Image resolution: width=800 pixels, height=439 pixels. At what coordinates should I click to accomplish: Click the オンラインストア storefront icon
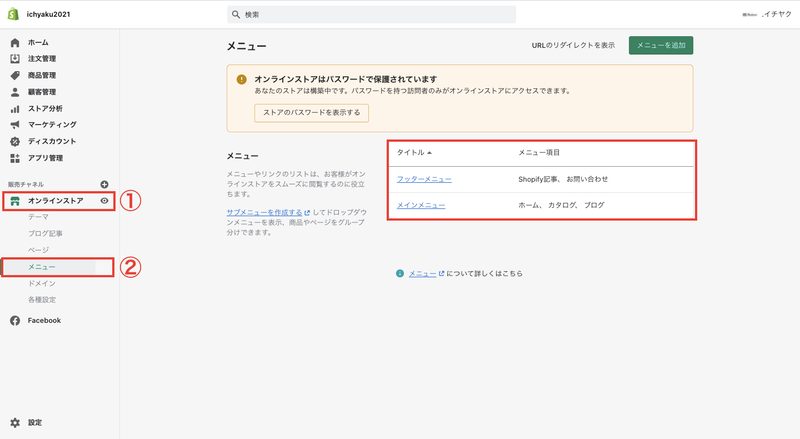click(15, 201)
